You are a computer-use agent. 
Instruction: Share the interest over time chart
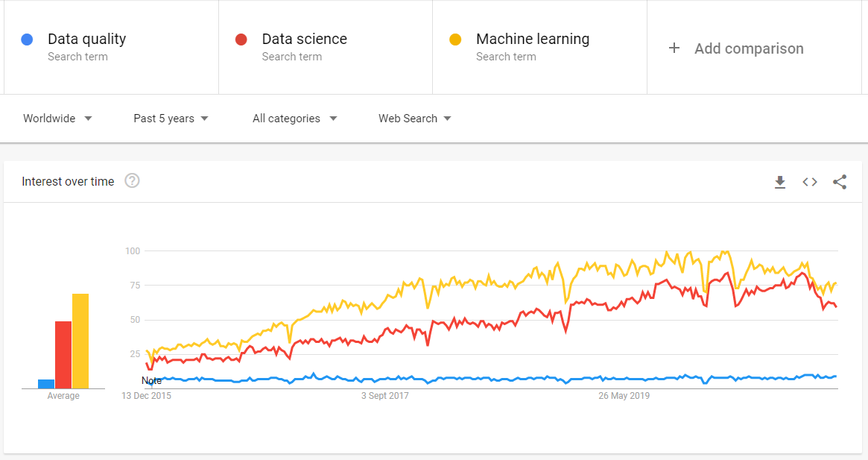(x=840, y=182)
